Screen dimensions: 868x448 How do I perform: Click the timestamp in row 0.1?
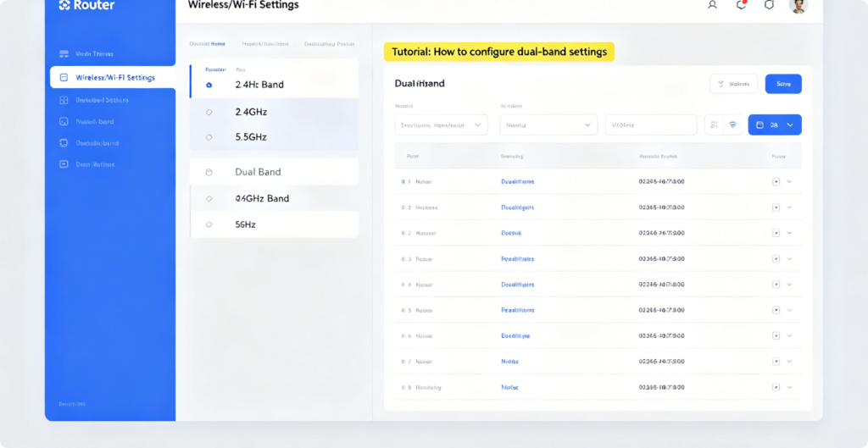(x=661, y=181)
